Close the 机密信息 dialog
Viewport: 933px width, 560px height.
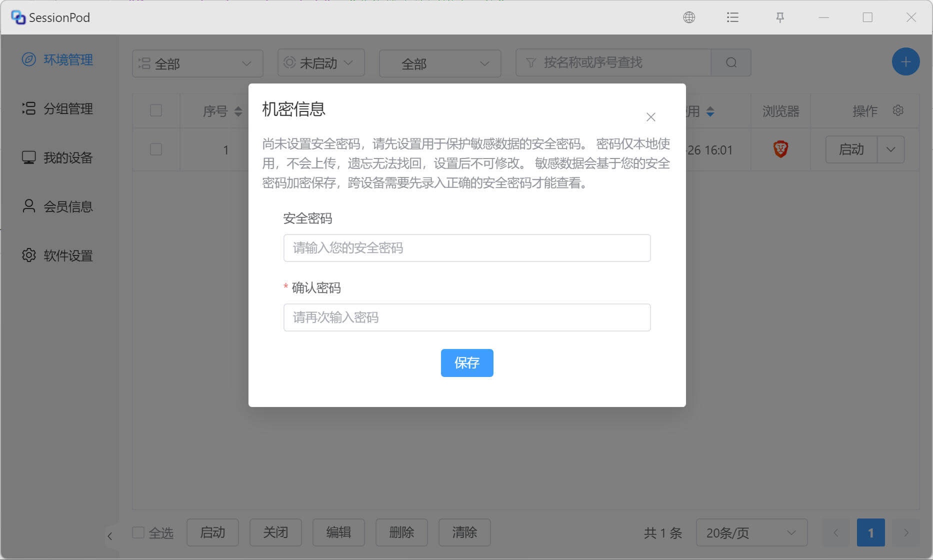pyautogui.click(x=650, y=117)
